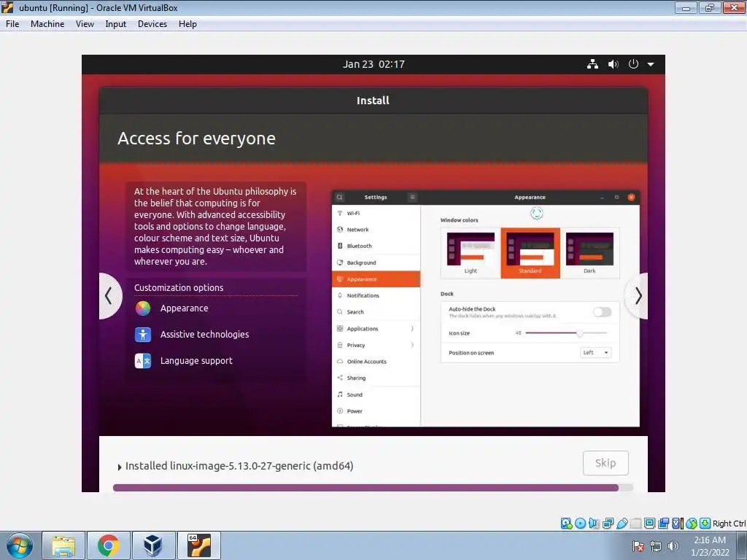Click the optical disk status icon

point(580,524)
